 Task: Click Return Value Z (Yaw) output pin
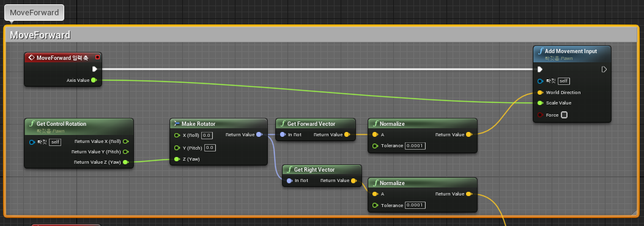[125, 162]
